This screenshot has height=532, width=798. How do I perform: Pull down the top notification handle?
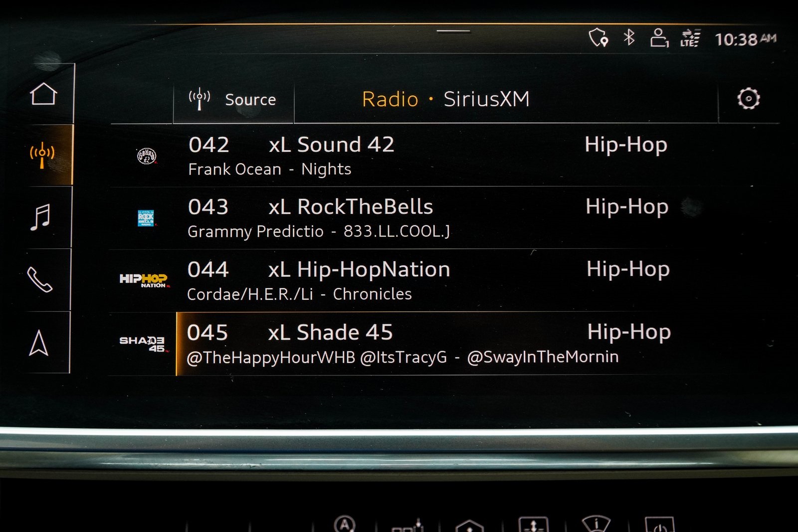click(453, 31)
